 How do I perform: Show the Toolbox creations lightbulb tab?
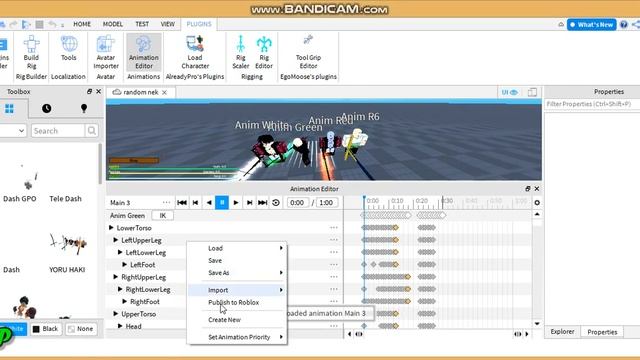(84, 109)
